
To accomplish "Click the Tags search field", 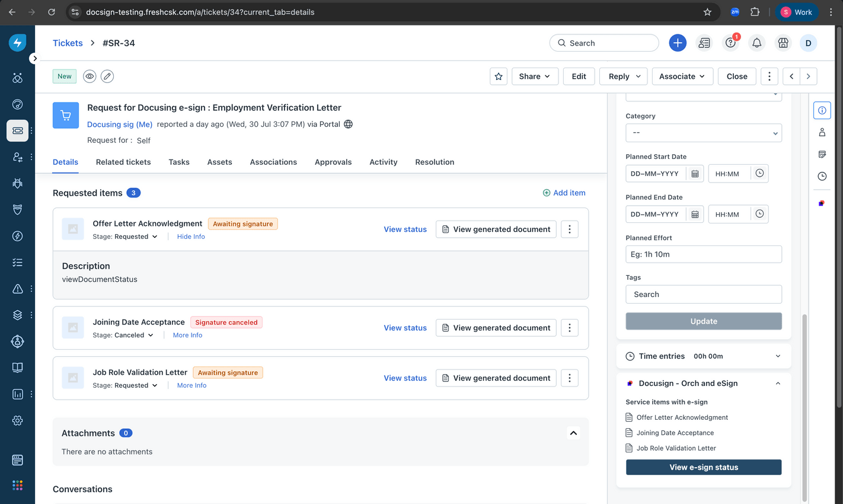I will [704, 295].
